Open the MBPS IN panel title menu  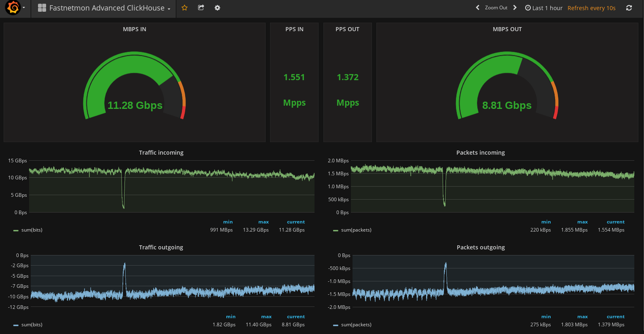134,29
